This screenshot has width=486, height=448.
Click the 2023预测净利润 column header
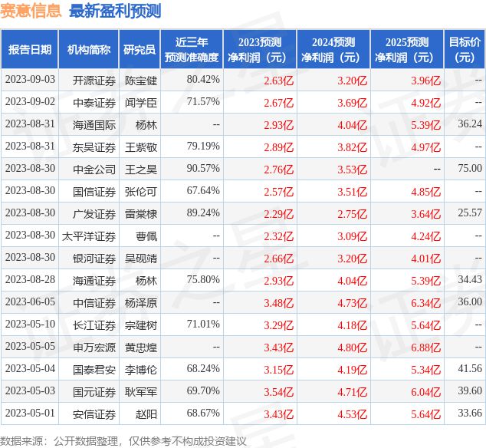tap(260, 49)
